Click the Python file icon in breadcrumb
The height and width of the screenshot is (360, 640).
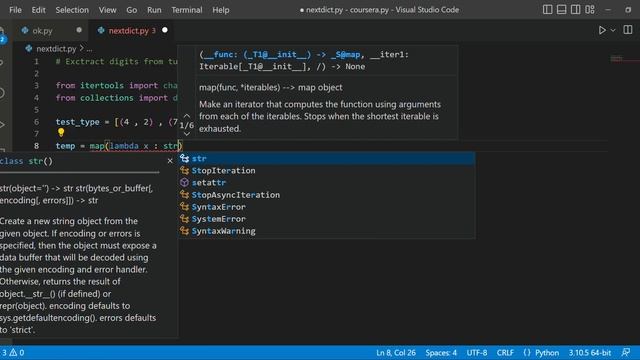pos(29,49)
